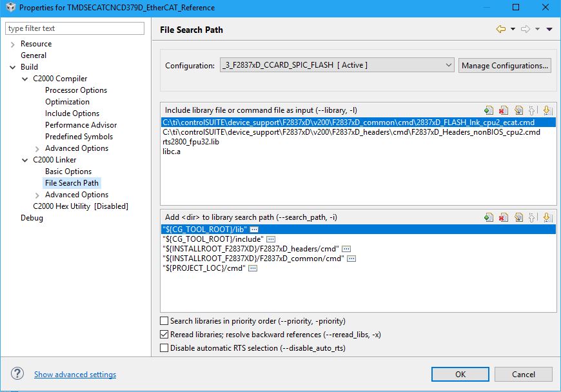
Task: Open the help question mark icon
Action: [17, 374]
